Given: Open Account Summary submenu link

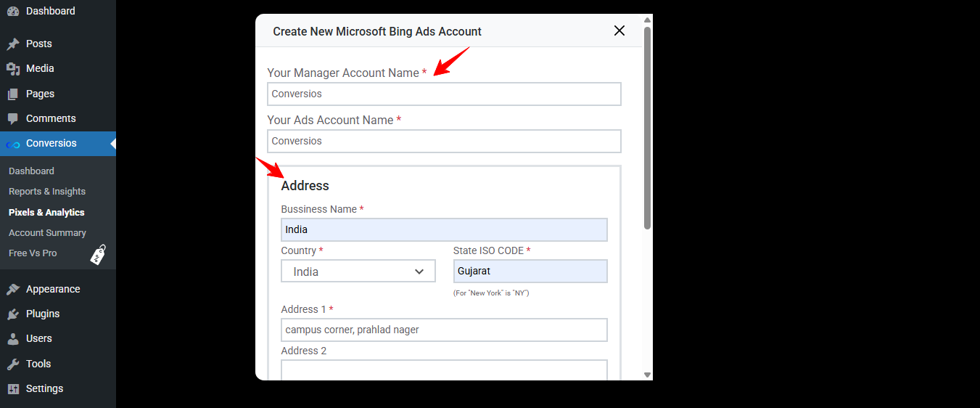Looking at the screenshot, I should tap(47, 233).
